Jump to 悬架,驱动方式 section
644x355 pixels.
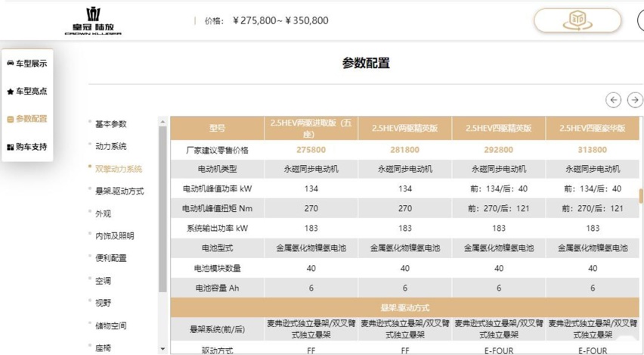tap(119, 191)
